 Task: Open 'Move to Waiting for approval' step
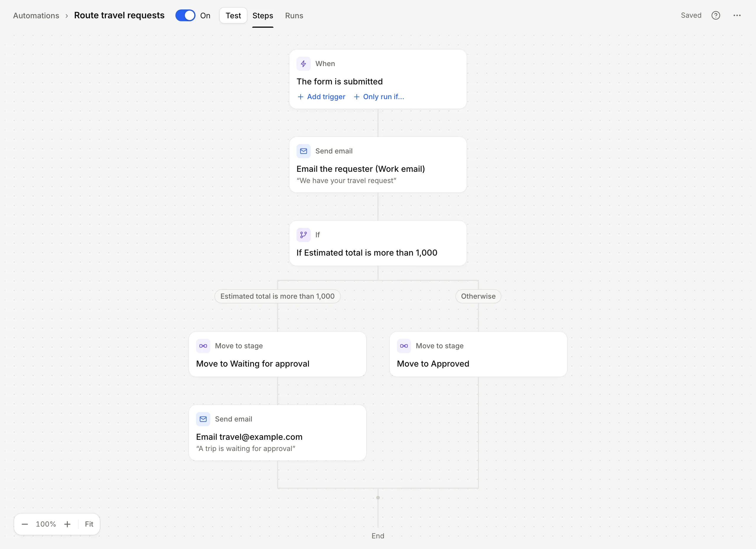pyautogui.click(x=277, y=354)
